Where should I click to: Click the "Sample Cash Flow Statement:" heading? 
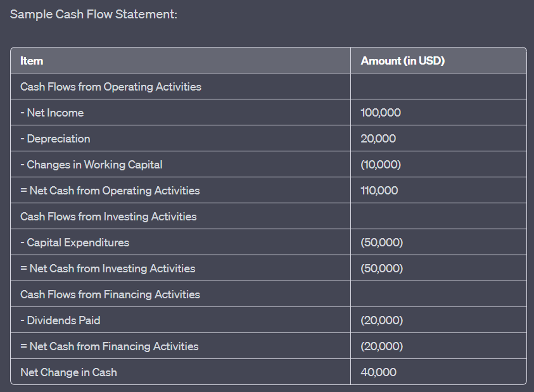94,14
